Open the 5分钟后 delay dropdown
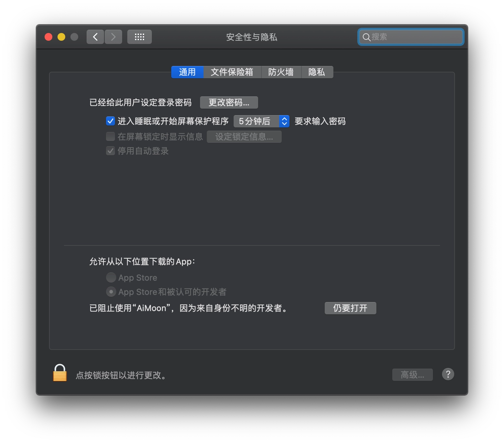 coord(261,121)
